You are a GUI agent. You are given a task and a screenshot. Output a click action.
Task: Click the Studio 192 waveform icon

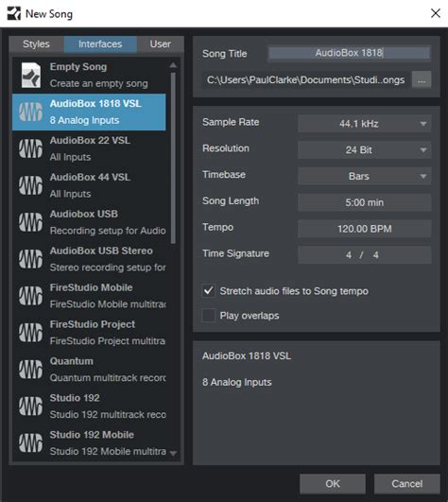(30, 407)
